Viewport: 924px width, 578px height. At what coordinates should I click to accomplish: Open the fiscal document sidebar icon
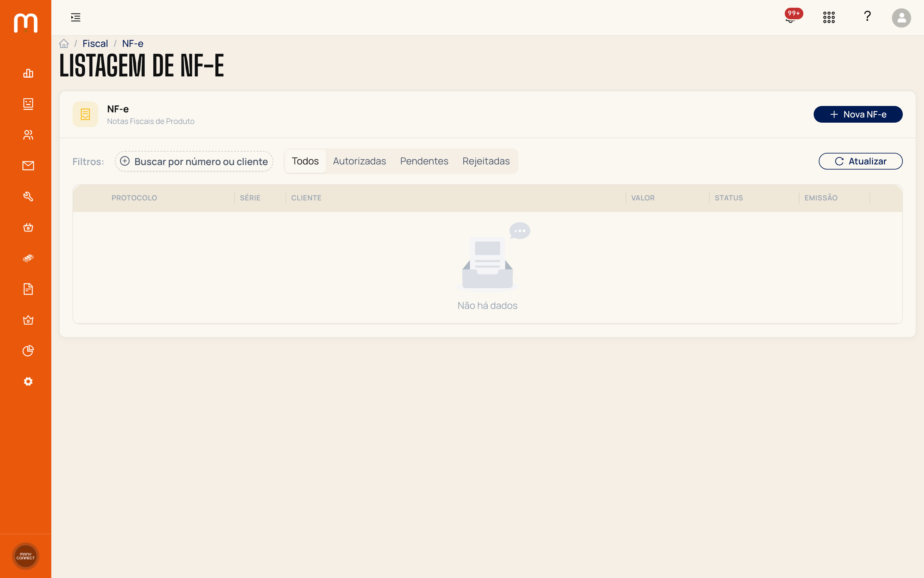point(28,289)
